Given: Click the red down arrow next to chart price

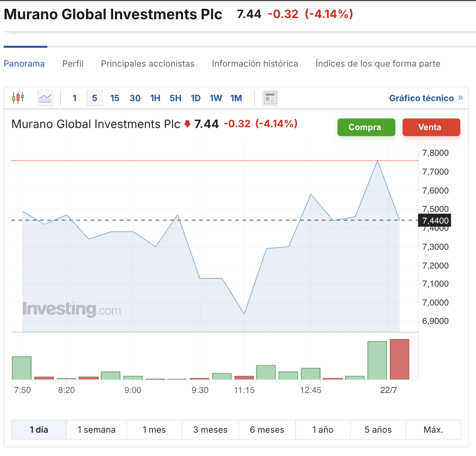Looking at the screenshot, I should pos(187,124).
